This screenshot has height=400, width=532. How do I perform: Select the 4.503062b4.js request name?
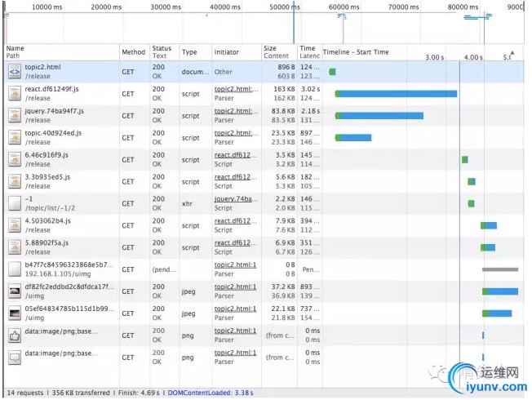[x=48, y=220]
